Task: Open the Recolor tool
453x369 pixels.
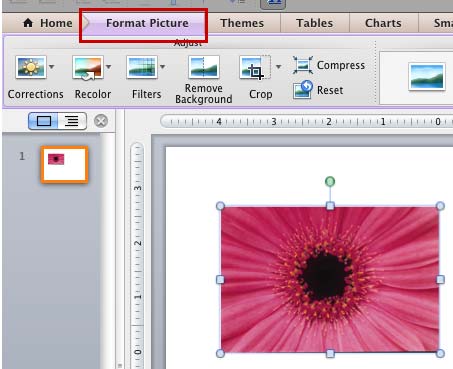Action: (88, 68)
